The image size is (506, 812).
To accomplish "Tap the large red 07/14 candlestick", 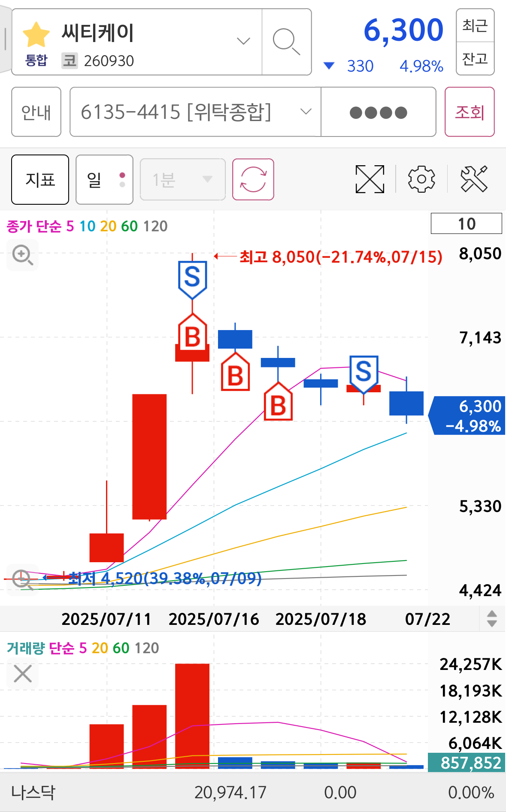I will (149, 457).
